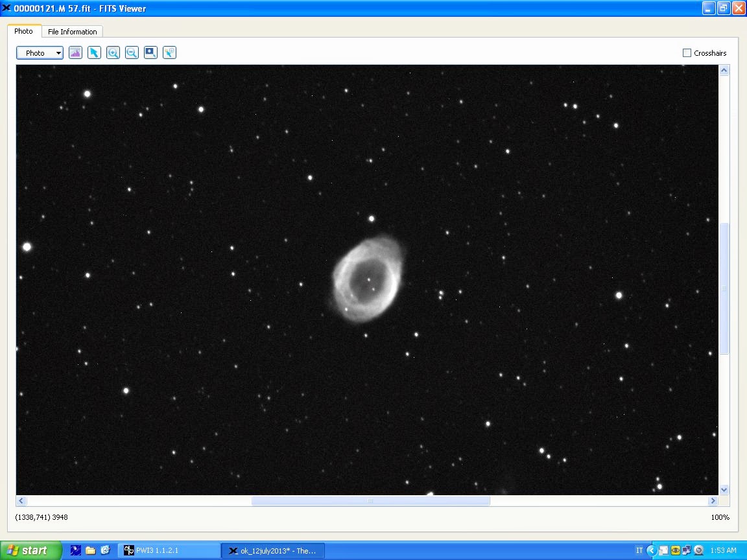Viewport: 747px width, 560px height.
Task: Click the horizontal scrollbar thumb
Action: click(x=370, y=500)
